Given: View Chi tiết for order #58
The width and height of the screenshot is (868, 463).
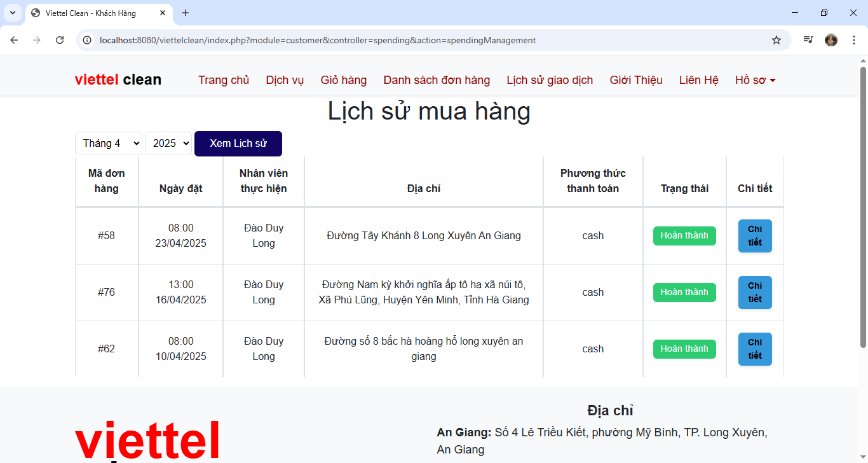Looking at the screenshot, I should pos(755,236).
